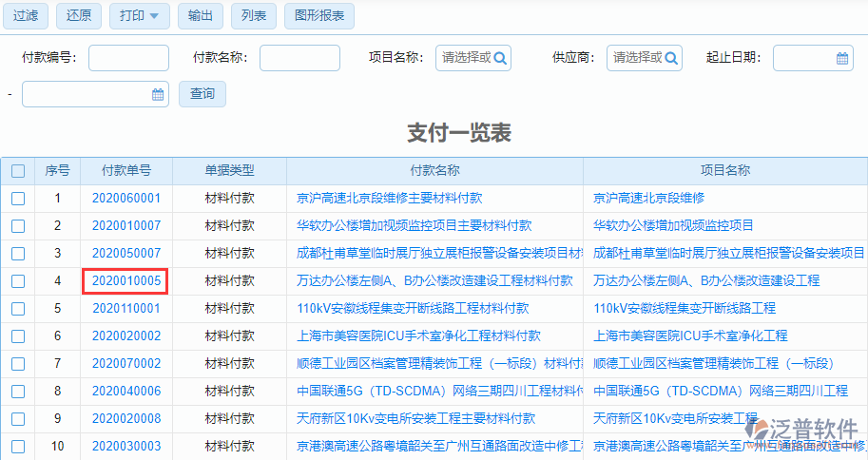Click the 项目名称 column header

click(725, 171)
